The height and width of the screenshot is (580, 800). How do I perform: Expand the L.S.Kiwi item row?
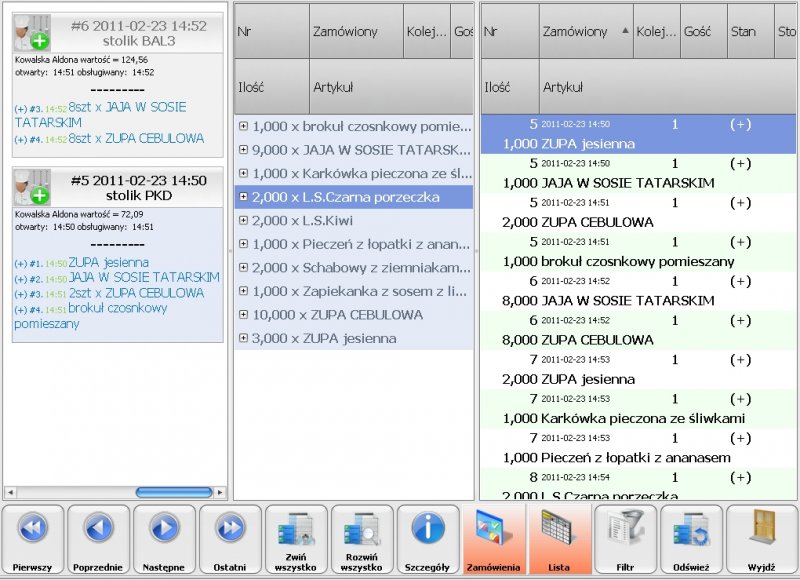pos(244,221)
